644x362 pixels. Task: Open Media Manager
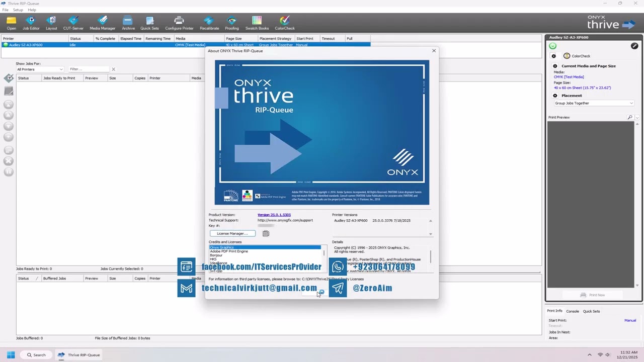[x=103, y=23]
